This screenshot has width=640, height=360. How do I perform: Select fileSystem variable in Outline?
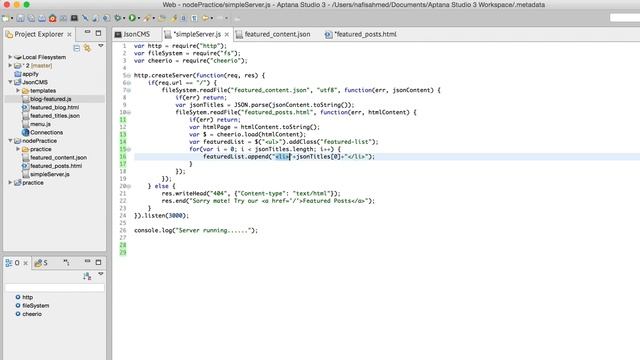36,305
